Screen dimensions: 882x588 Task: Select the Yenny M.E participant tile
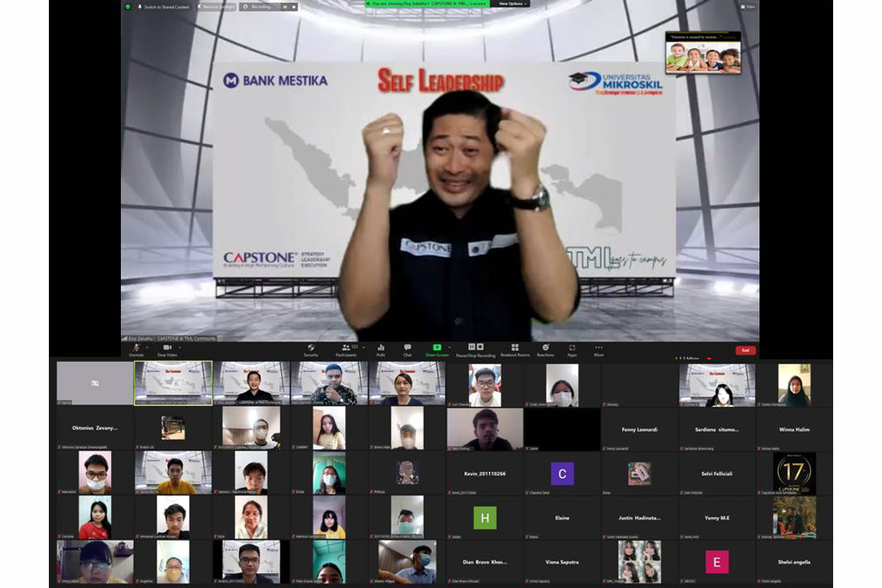pos(716,518)
